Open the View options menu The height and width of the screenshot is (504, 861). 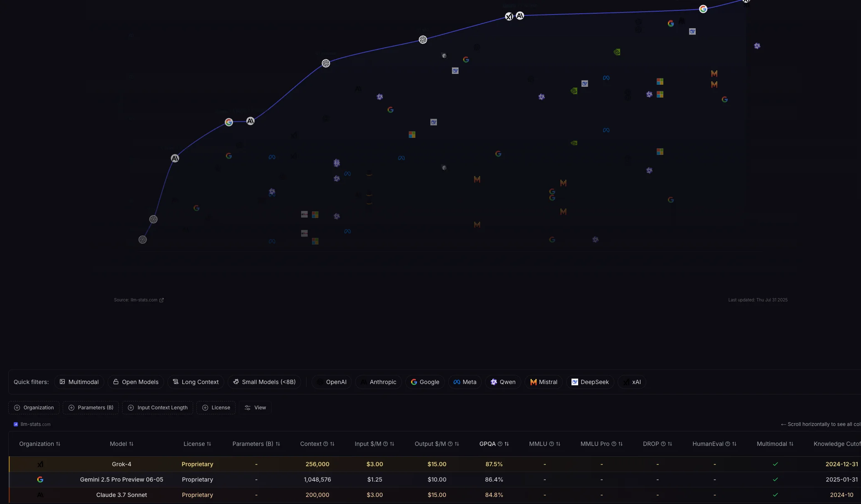(x=255, y=408)
